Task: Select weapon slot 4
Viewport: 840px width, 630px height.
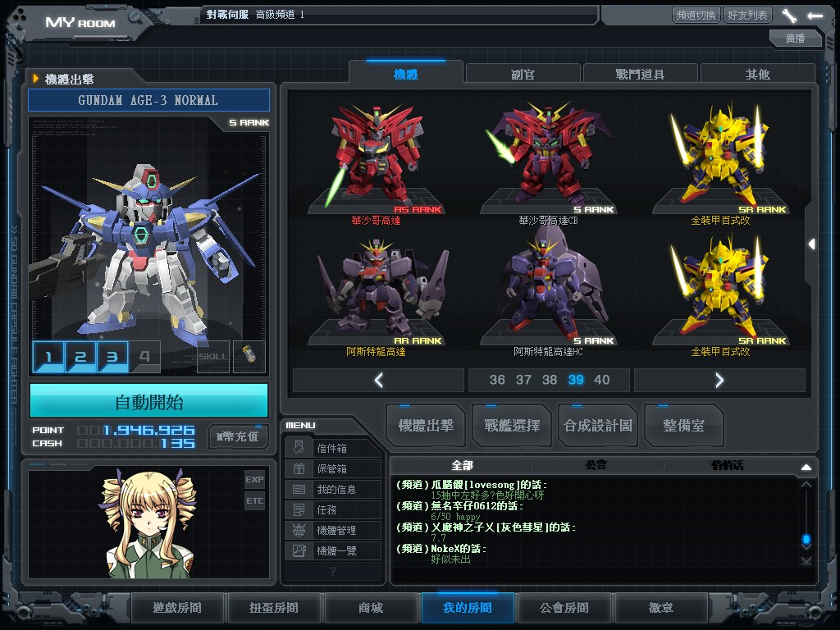Action: click(144, 356)
